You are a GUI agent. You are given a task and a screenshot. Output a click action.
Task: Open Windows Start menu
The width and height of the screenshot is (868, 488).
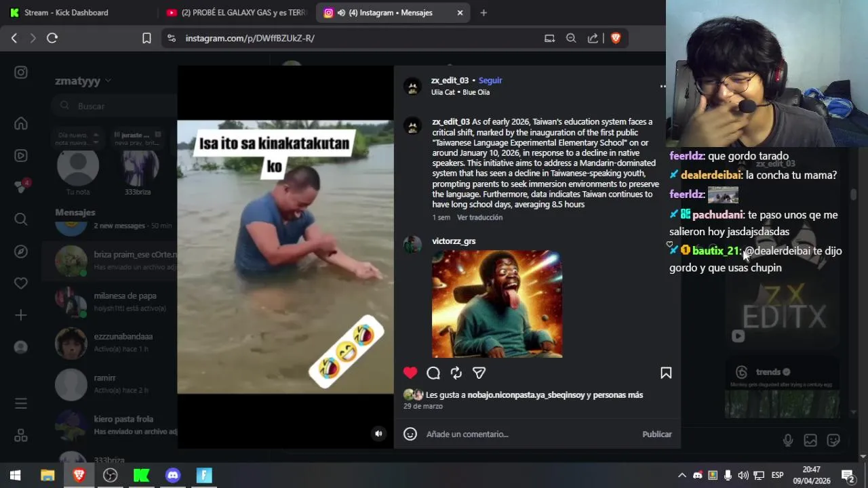tap(15, 475)
